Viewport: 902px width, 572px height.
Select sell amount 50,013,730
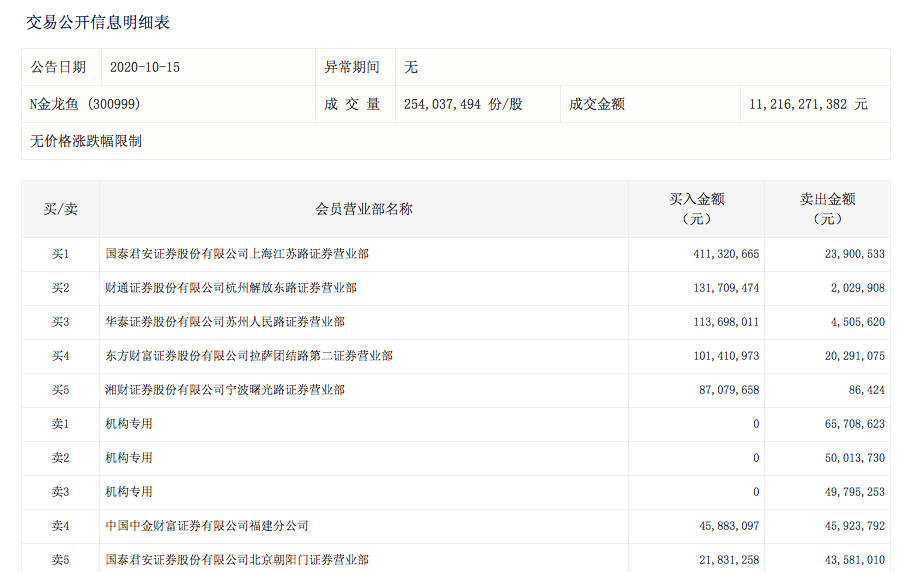tap(855, 457)
